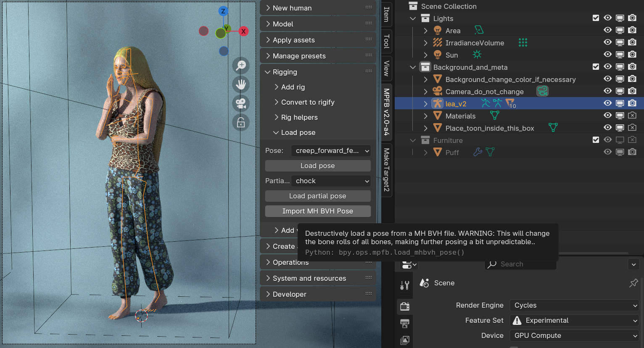Click the Materials mesh data icon

click(x=495, y=115)
